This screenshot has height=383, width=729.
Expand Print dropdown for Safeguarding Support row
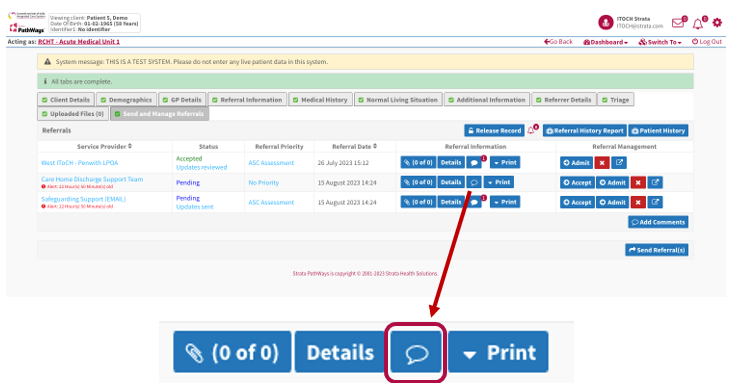[x=505, y=202]
